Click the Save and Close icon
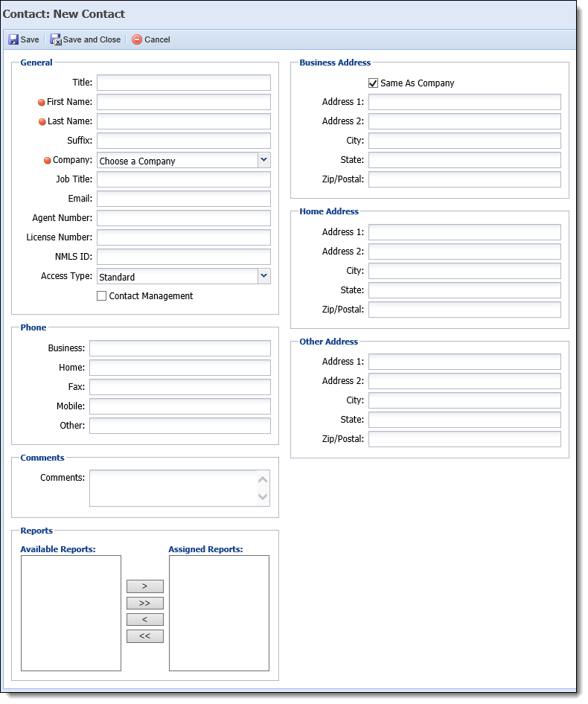This screenshot has height=704, width=588. tap(56, 39)
